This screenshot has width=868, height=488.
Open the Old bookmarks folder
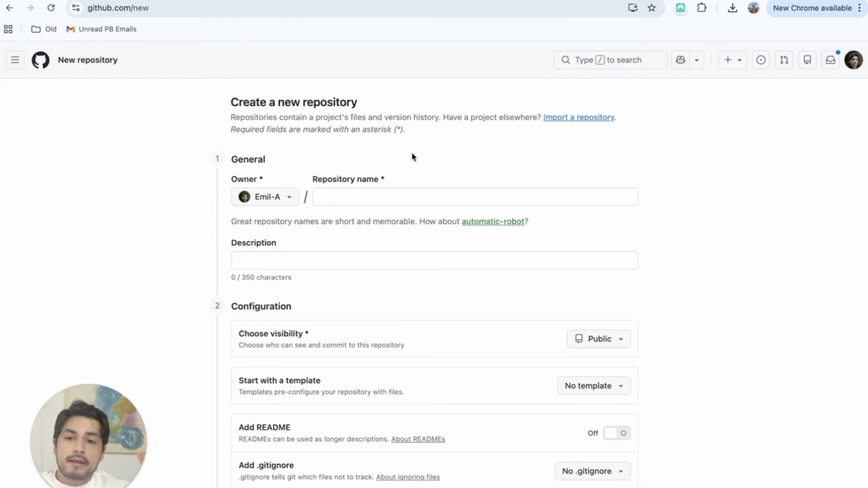pyautogui.click(x=44, y=29)
